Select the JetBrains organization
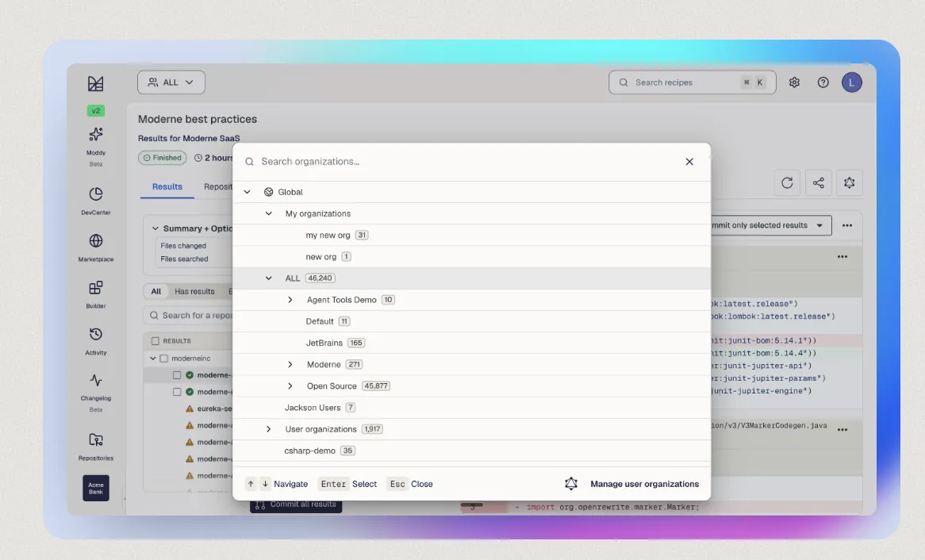Viewport: 925px width, 560px height. point(471,343)
